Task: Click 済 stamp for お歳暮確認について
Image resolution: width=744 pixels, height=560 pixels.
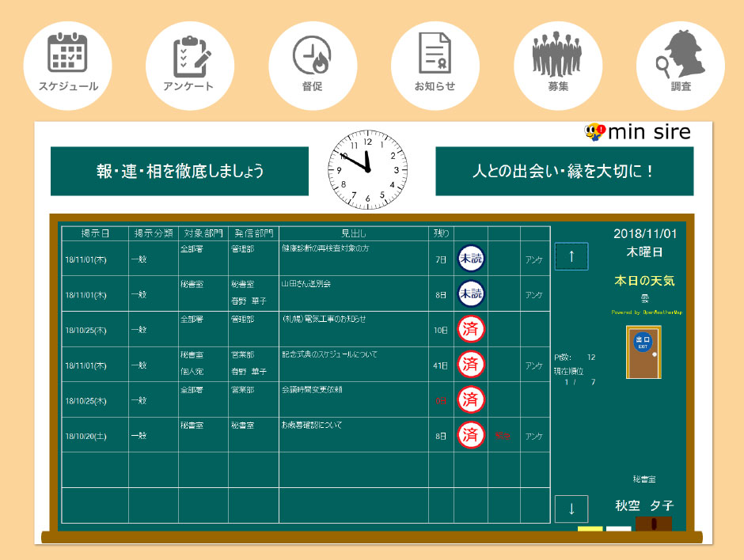Action: click(471, 435)
